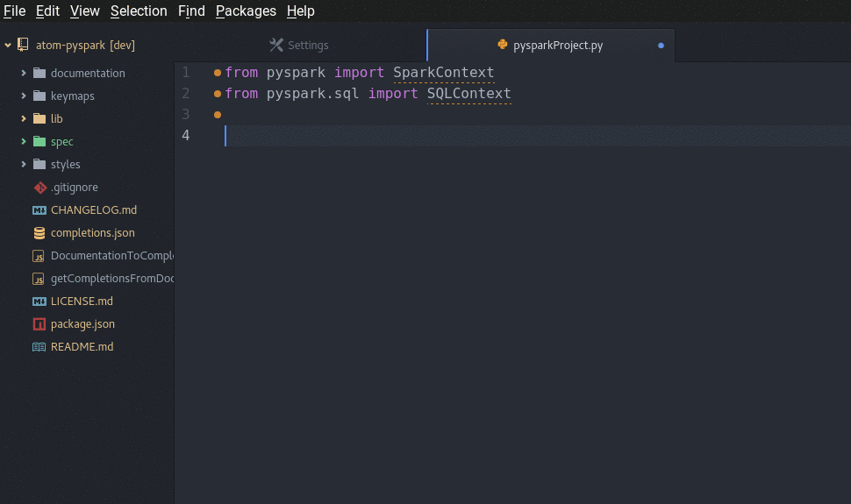This screenshot has height=504, width=851.
Task: Select the atom-pyspark [dev] project root
Action: (85, 45)
